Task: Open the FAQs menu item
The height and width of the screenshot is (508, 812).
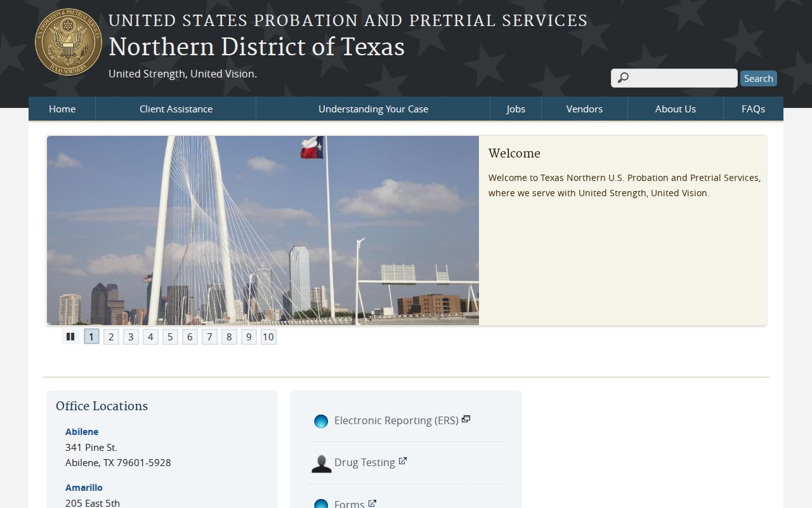Action: [x=753, y=109]
